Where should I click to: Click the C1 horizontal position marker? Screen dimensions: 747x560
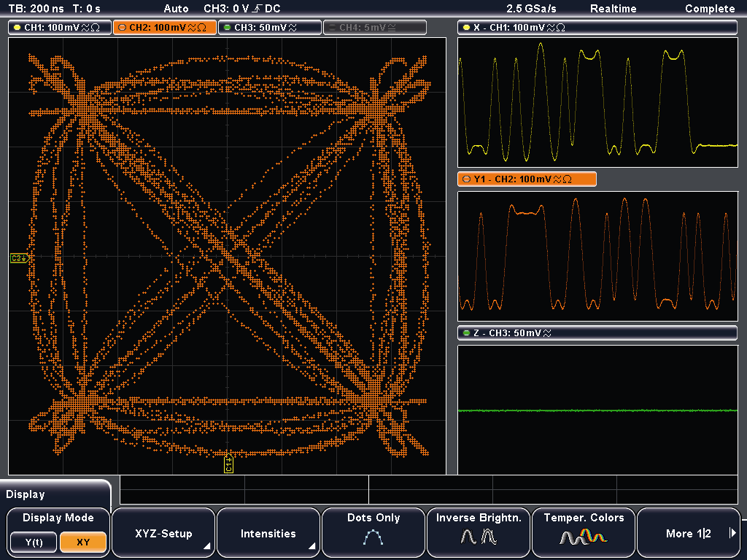228,463
